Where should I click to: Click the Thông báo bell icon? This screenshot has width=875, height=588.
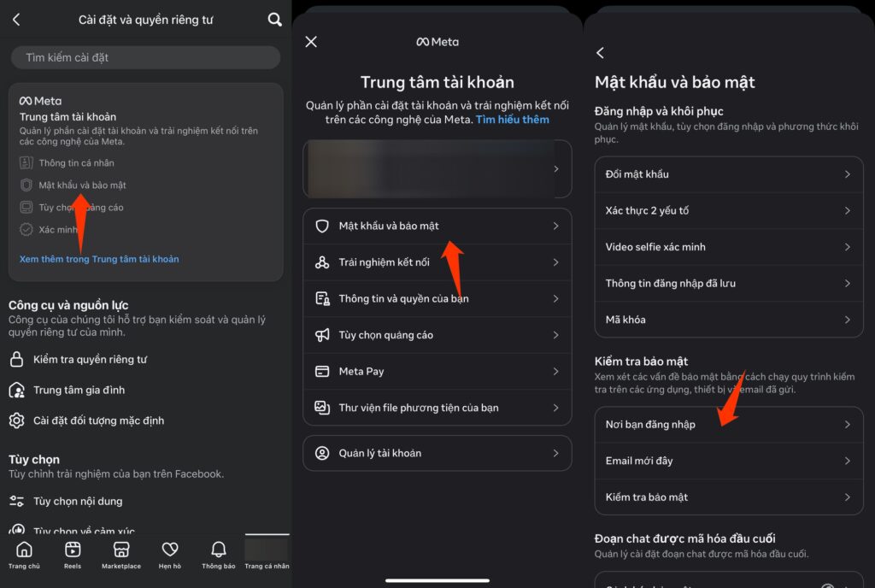(x=218, y=550)
